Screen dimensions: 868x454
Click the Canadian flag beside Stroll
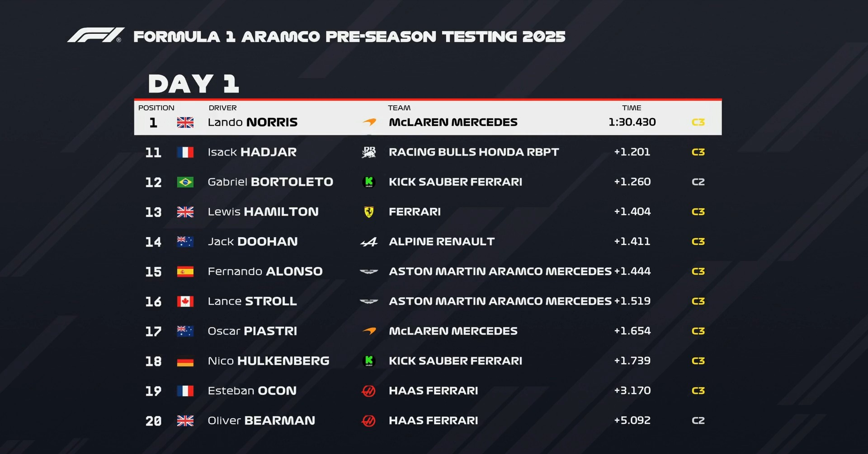185,301
